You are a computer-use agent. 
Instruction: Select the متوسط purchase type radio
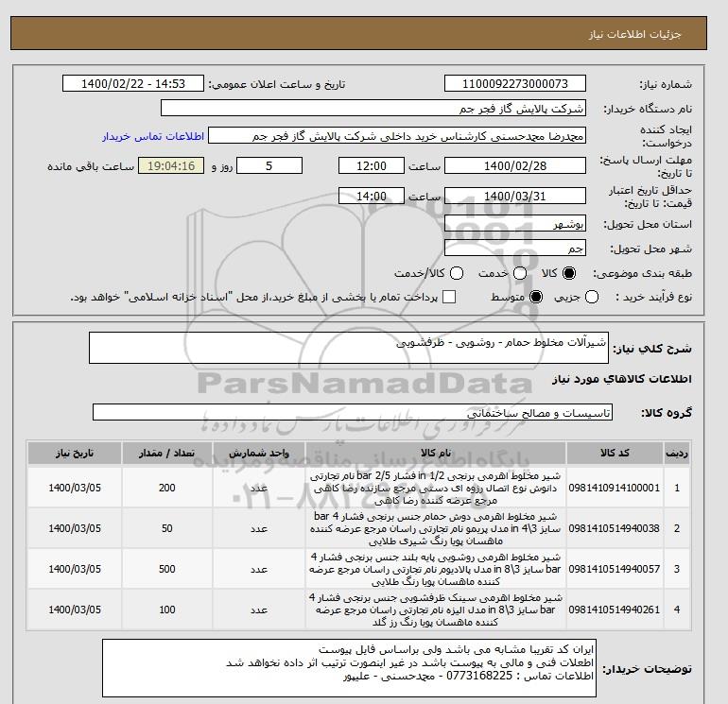click(x=536, y=297)
